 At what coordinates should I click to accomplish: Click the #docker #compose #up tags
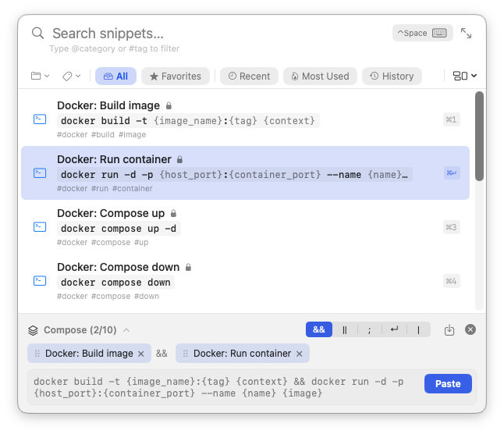[102, 243]
